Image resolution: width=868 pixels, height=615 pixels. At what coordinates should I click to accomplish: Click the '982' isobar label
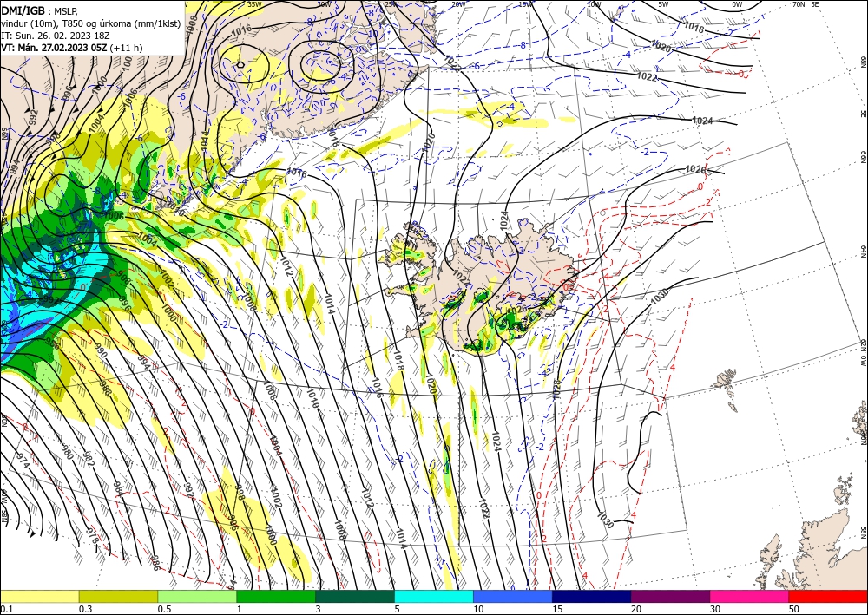click(88, 459)
